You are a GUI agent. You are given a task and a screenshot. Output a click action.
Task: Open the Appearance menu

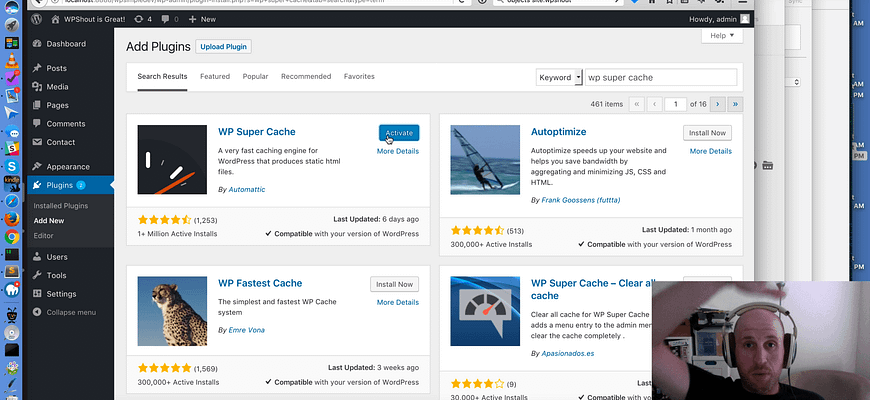point(70,166)
